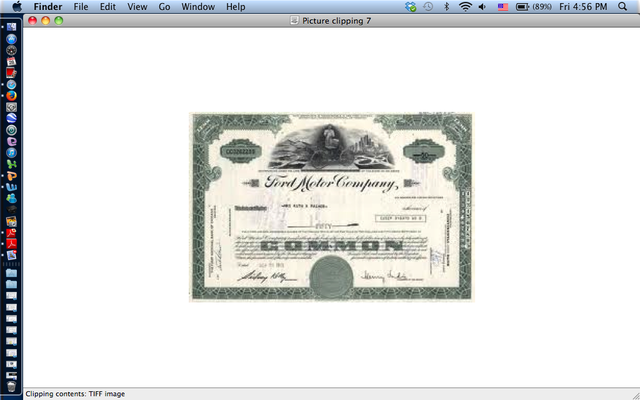The width and height of the screenshot is (640, 400).
Task: Launch iTunes from the Dock
Action: click(x=11, y=153)
